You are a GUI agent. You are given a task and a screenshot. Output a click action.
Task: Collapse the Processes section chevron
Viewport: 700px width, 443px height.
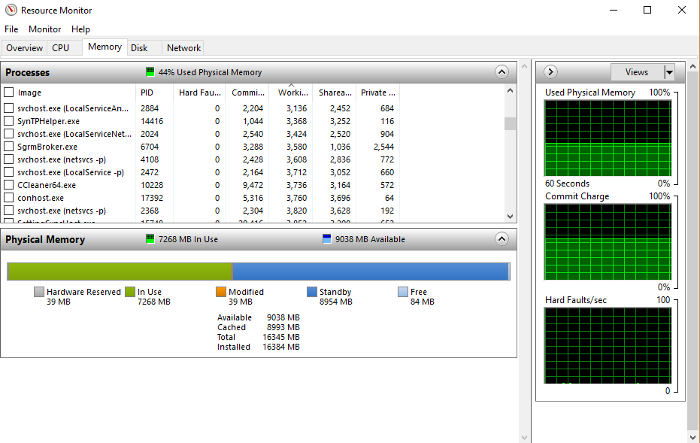502,72
